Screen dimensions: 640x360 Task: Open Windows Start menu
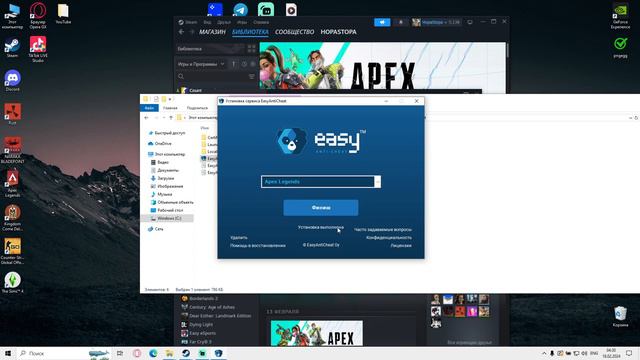pos(8,353)
